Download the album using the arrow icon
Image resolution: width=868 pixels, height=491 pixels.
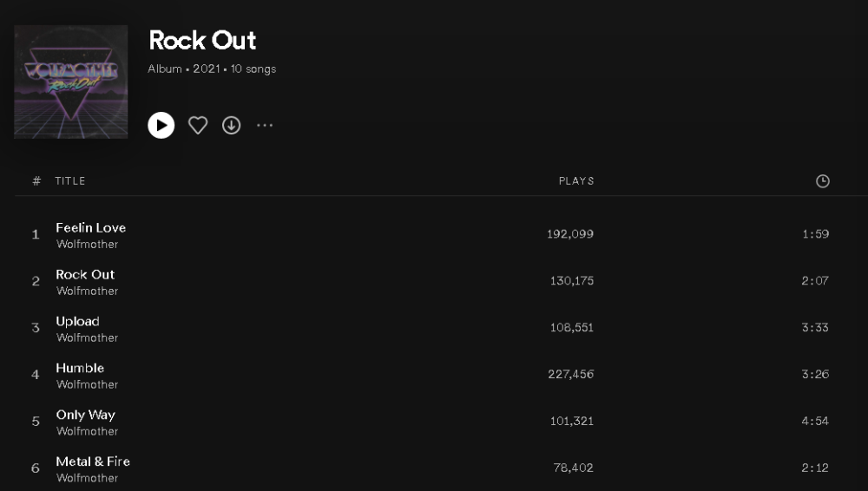pos(231,125)
